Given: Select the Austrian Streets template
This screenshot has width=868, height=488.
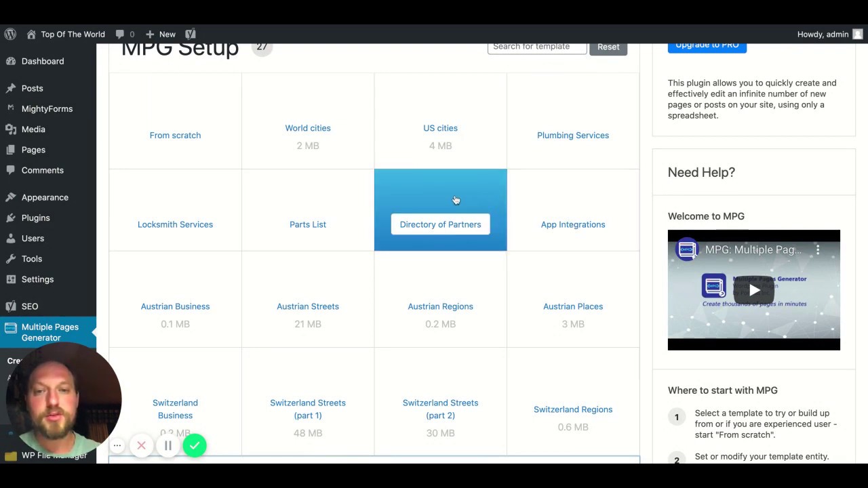Looking at the screenshot, I should pyautogui.click(x=308, y=306).
